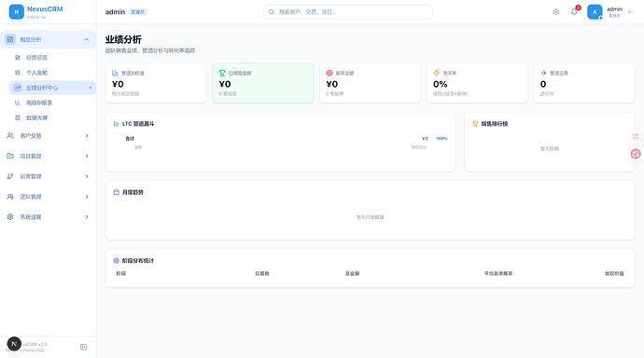The height and width of the screenshot is (358, 644).
Task: Click the 客户交易 people icon
Action: [x=10, y=136]
